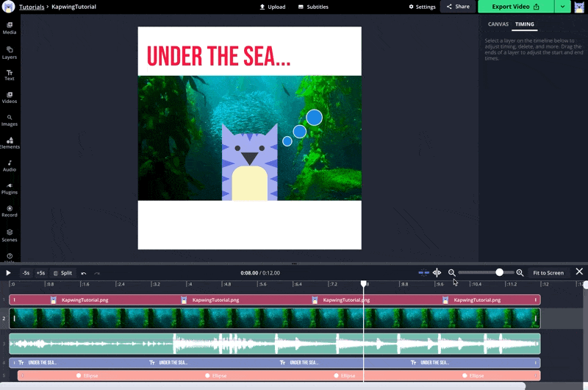Image resolution: width=588 pixels, height=390 pixels.
Task: Open the Media panel in sidebar
Action: [x=10, y=28]
